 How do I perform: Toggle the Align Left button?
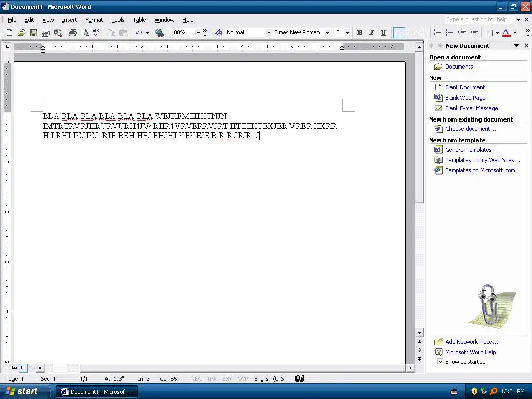[398, 33]
